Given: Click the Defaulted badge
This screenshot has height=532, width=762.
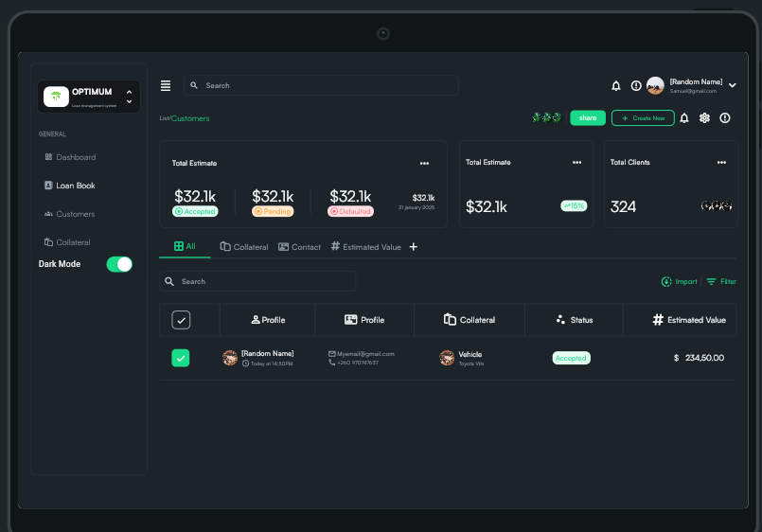Looking at the screenshot, I should (350, 211).
